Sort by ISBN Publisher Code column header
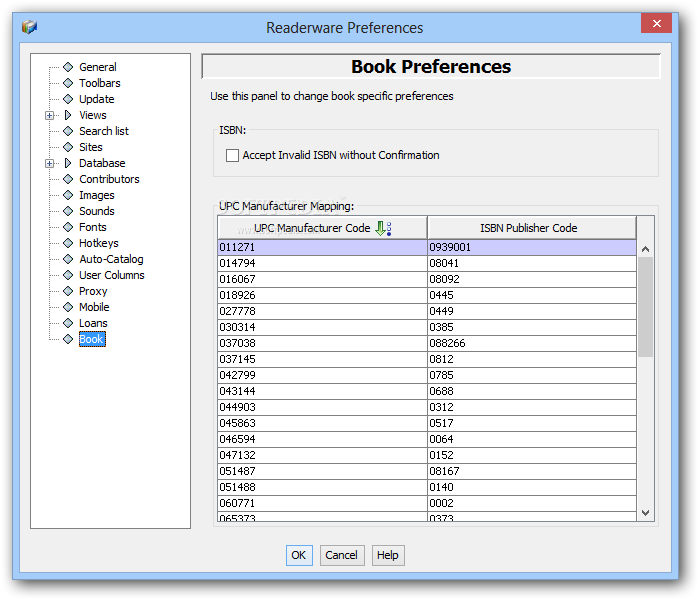699x600 pixels. tap(531, 228)
